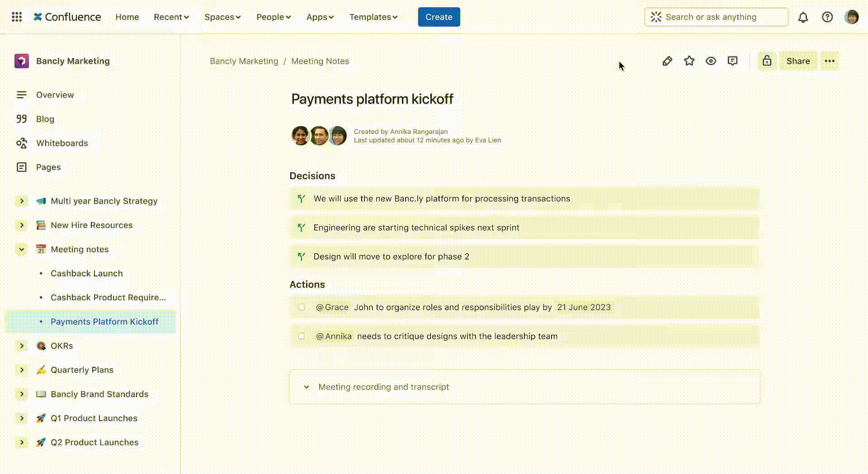Open the Cashback Launch page
The image size is (868, 474).
87,273
